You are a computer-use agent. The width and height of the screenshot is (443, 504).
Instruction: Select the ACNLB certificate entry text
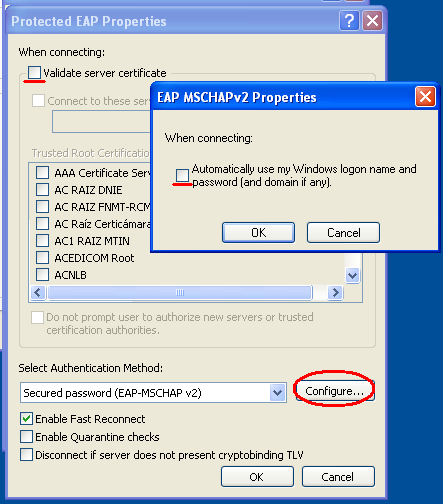[x=70, y=275]
